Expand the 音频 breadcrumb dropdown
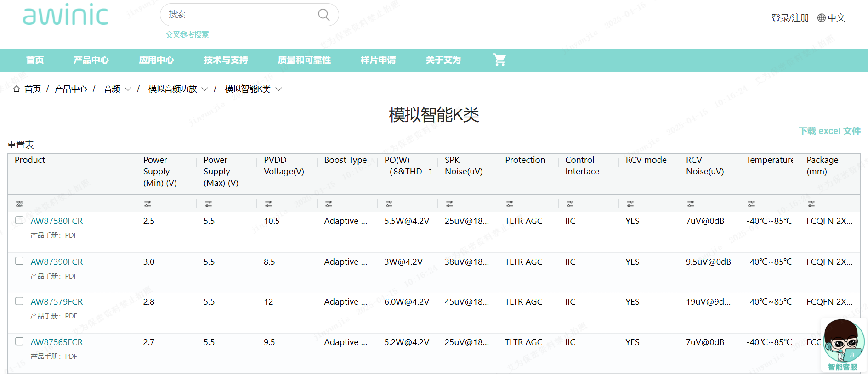This screenshot has width=868, height=374. pos(128,89)
